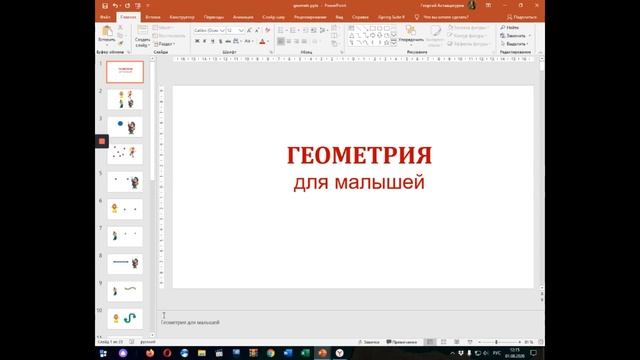Click the 'Что вы хотите сделать?' search box
Viewport: 640px width, 360px height.
coord(446,17)
